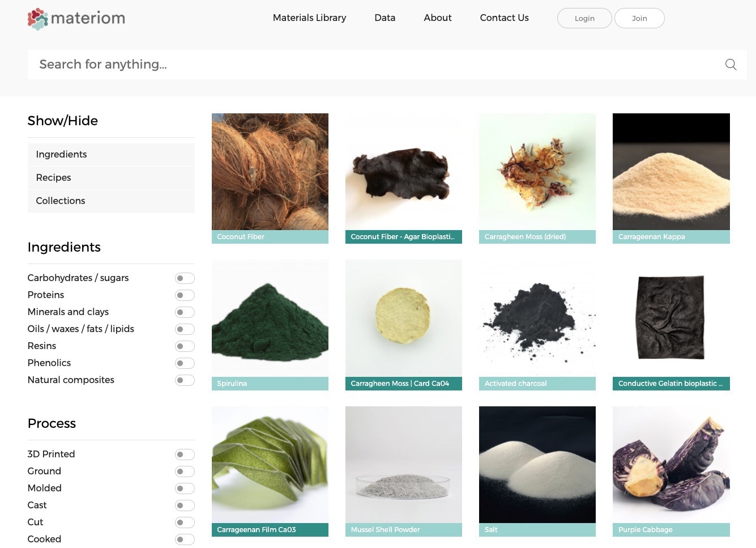Turn on the 3D Printed process toggle

[x=184, y=454]
